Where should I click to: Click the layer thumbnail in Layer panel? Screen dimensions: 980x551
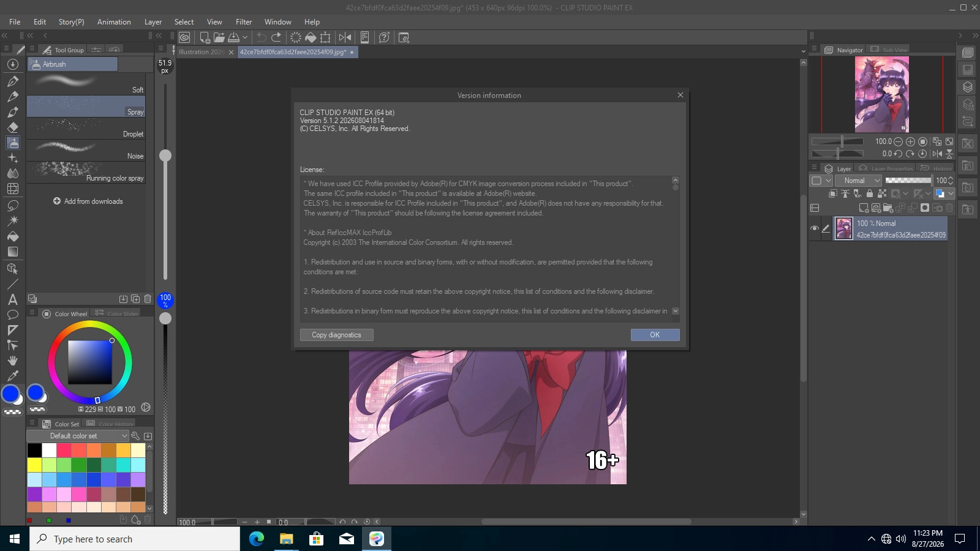(x=844, y=228)
